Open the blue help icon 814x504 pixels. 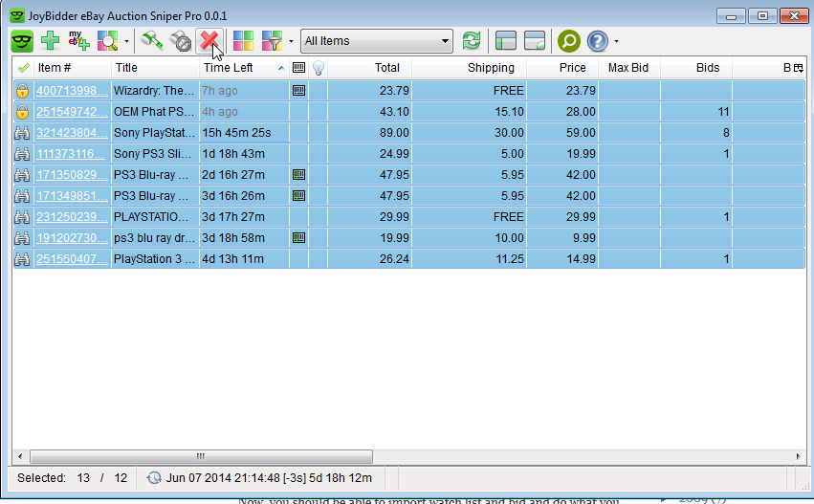pos(598,41)
